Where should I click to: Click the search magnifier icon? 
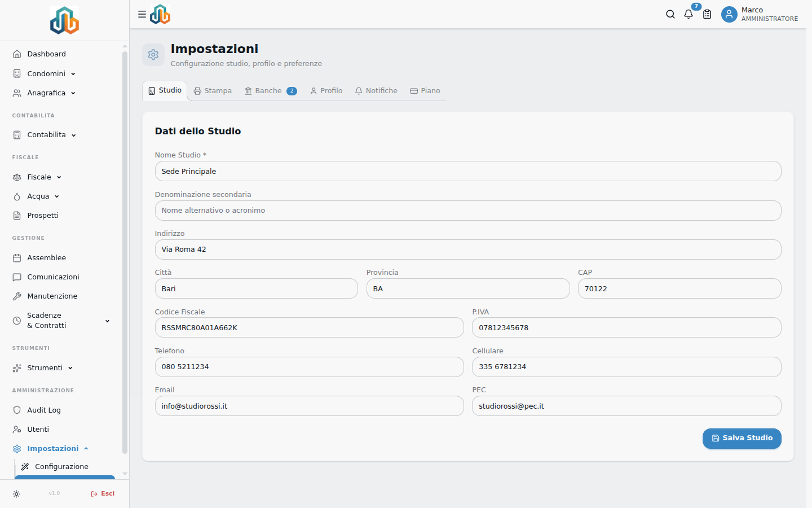click(x=670, y=14)
